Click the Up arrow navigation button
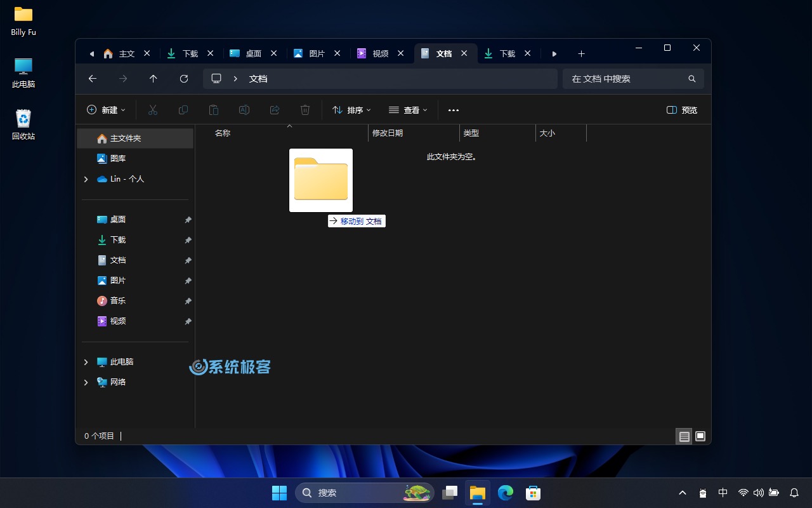 (153, 79)
